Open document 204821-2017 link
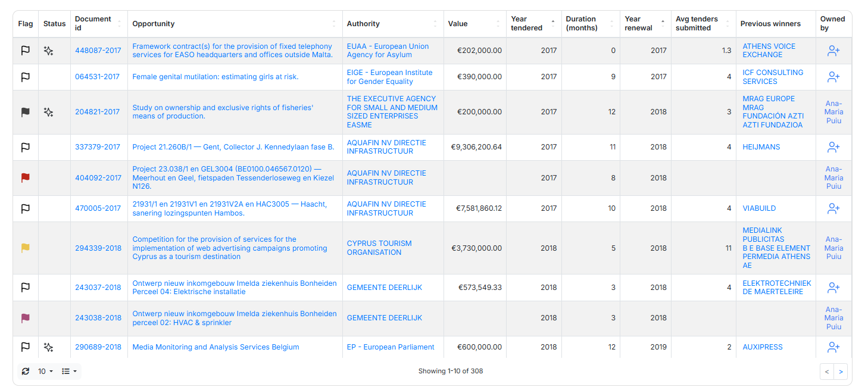The image size is (868, 390). (97, 112)
